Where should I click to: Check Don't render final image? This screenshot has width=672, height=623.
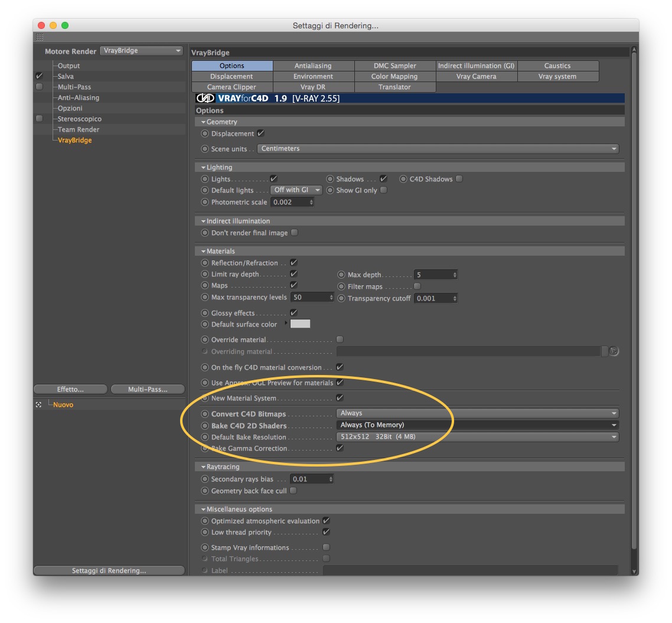tap(295, 232)
